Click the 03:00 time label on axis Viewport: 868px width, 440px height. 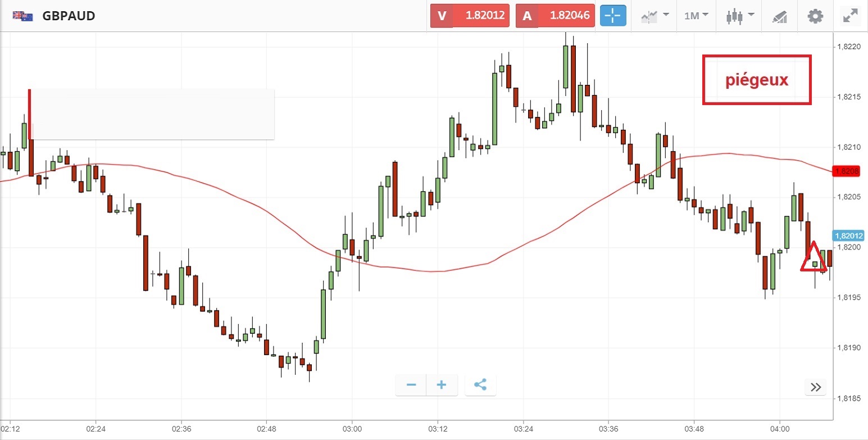click(352, 429)
